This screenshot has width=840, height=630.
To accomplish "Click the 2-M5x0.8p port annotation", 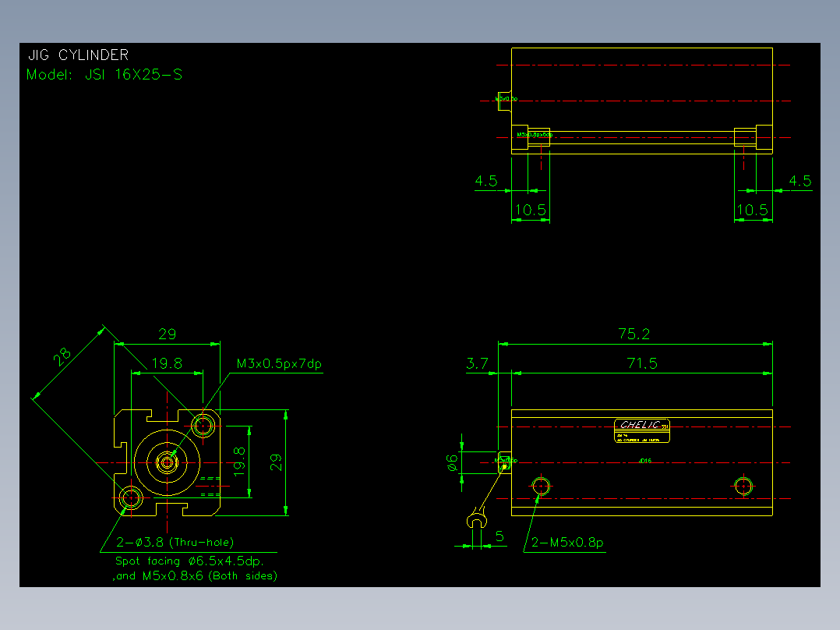I will point(567,542).
